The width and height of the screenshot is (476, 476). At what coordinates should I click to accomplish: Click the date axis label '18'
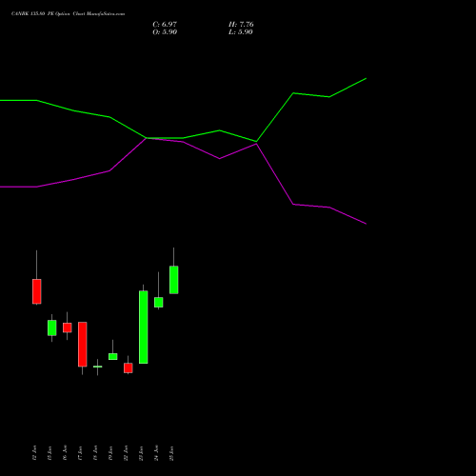pyautogui.click(x=95, y=453)
